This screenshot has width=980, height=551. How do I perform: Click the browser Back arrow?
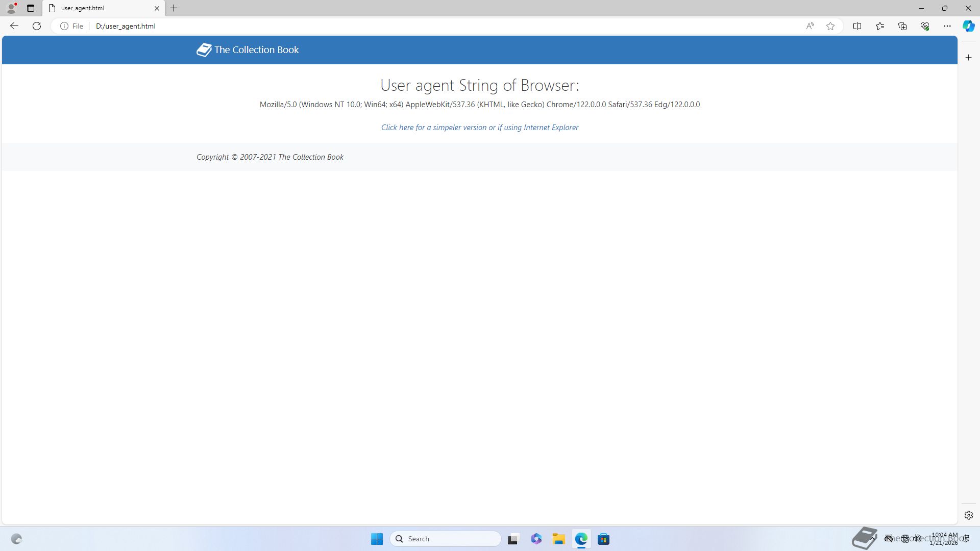14,26
